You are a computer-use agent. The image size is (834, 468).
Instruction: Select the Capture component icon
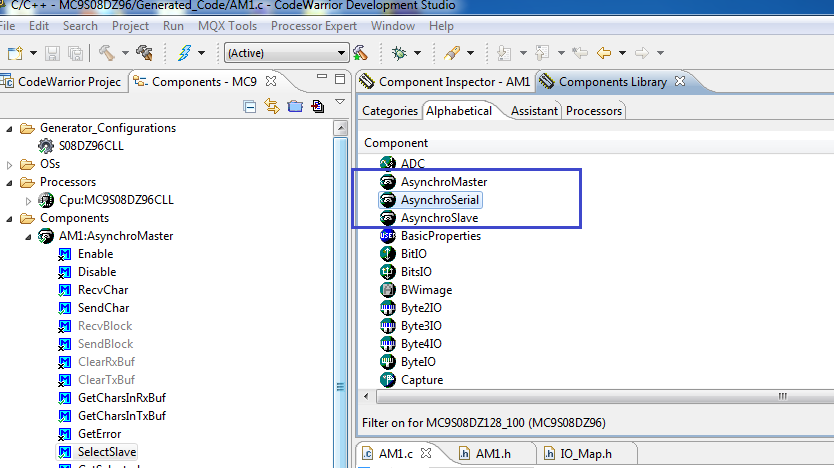coord(388,380)
